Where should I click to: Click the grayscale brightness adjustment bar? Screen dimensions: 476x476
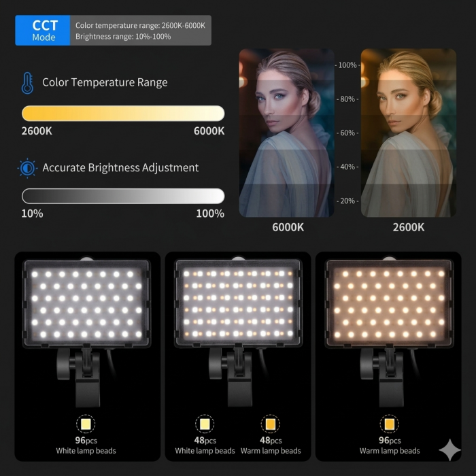point(123,196)
